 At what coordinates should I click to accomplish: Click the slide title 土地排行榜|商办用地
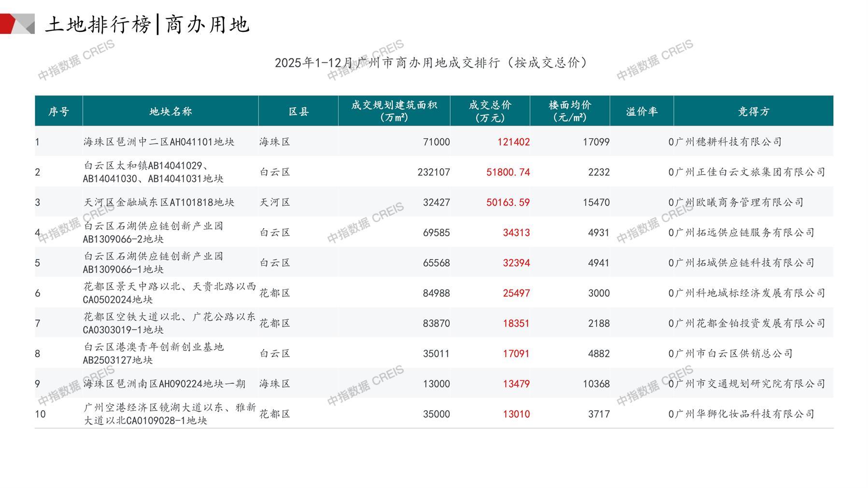147,25
